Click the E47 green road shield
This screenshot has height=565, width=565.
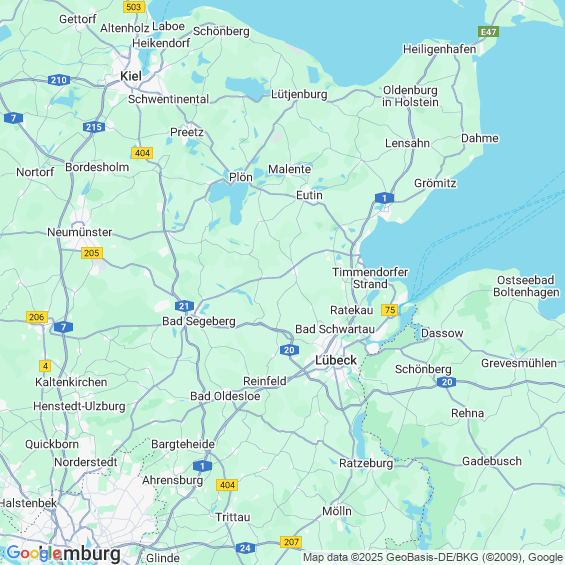click(x=488, y=32)
